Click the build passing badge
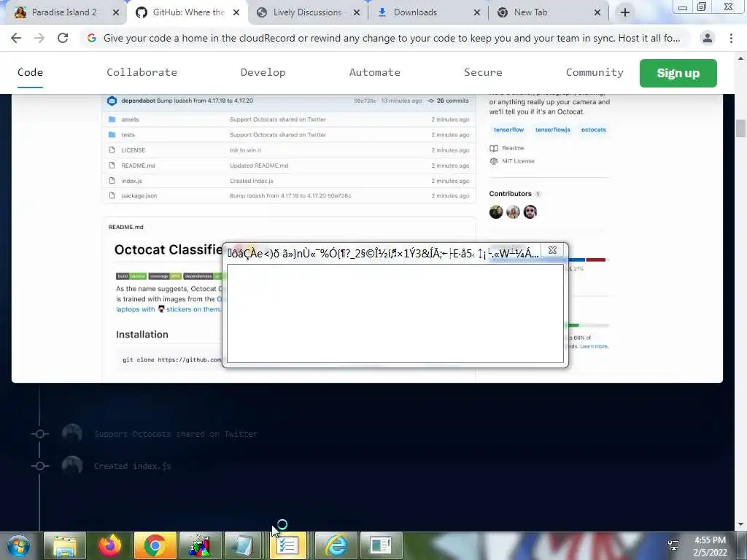Screen dimensions: 747x560 click(x=131, y=276)
